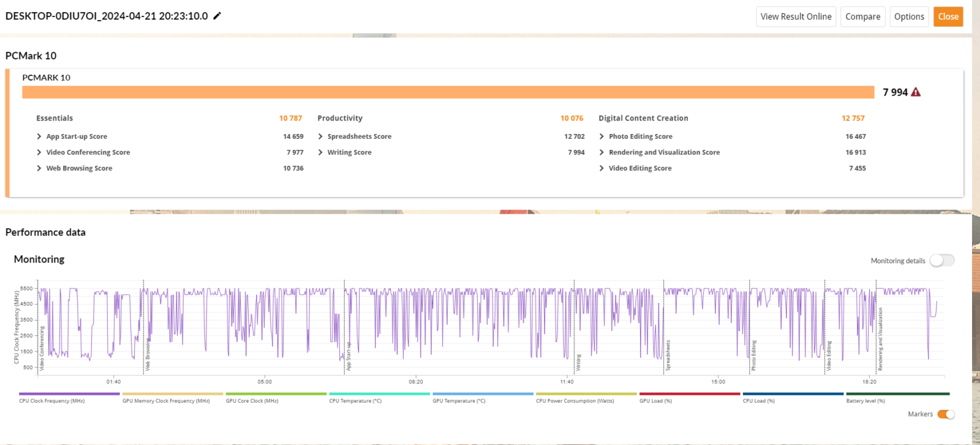
Task: Click View Result Online button
Action: (x=796, y=17)
